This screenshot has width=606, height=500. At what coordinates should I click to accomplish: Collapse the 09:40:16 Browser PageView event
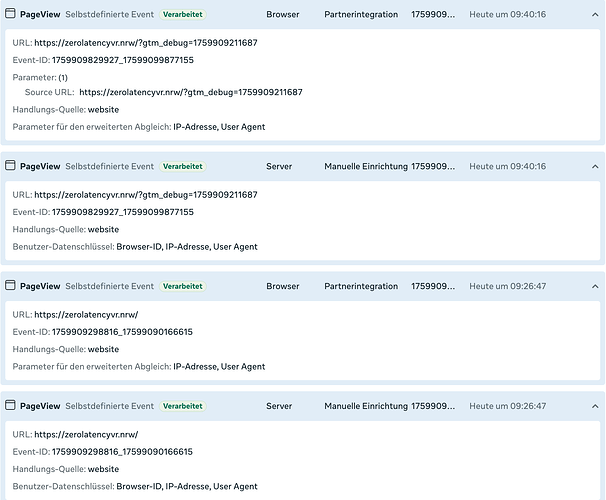coord(594,15)
